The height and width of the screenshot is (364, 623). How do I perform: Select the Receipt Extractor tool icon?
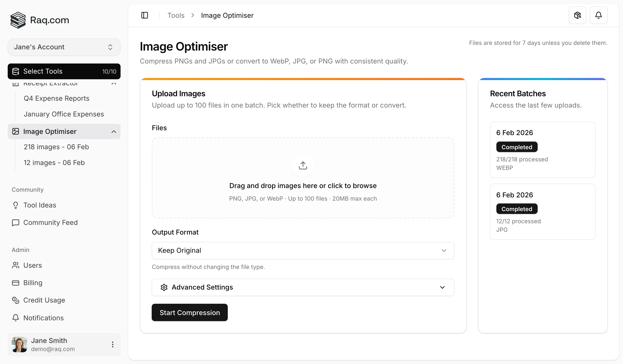16,84
